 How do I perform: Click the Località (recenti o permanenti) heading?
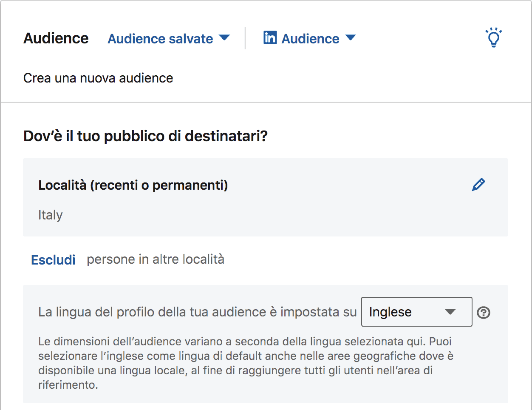click(133, 185)
